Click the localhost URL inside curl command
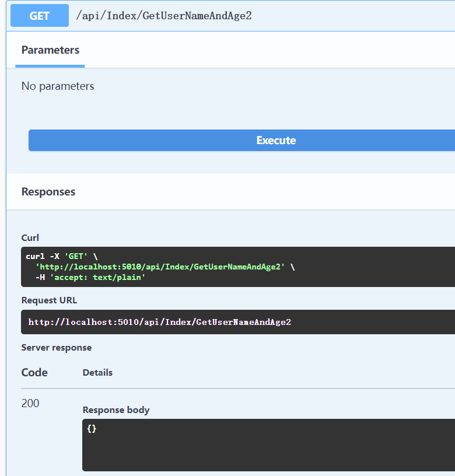455x476 pixels. pos(160,267)
